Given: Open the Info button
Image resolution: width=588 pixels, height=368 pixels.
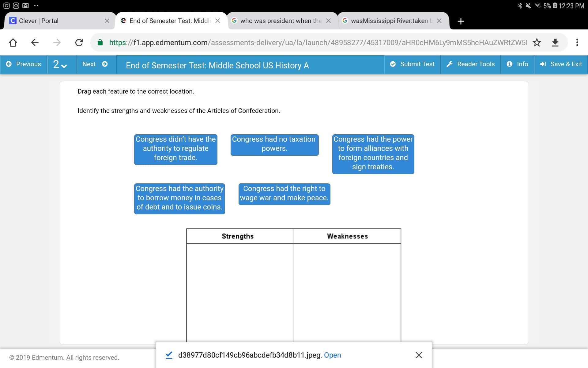Looking at the screenshot, I should coord(517,64).
